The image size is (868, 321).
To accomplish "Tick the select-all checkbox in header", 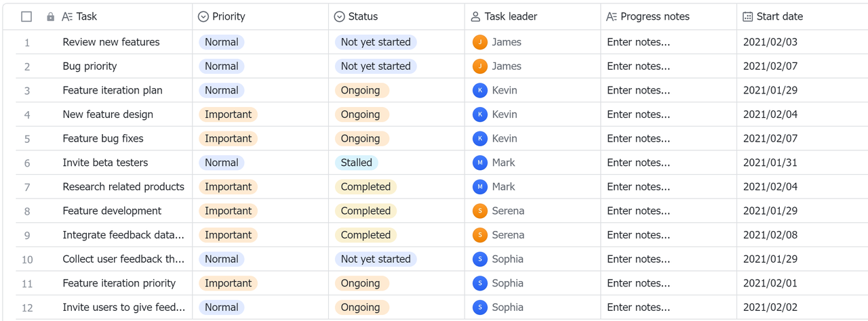I will point(26,17).
